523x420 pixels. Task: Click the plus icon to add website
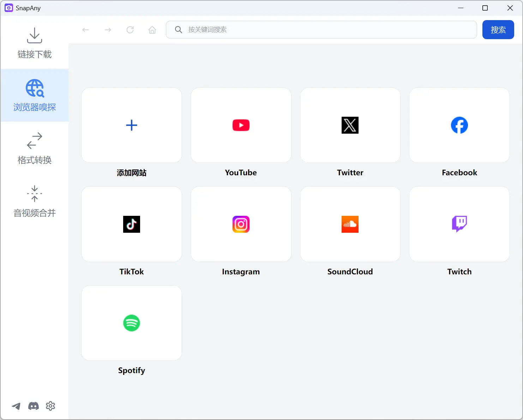(132, 125)
